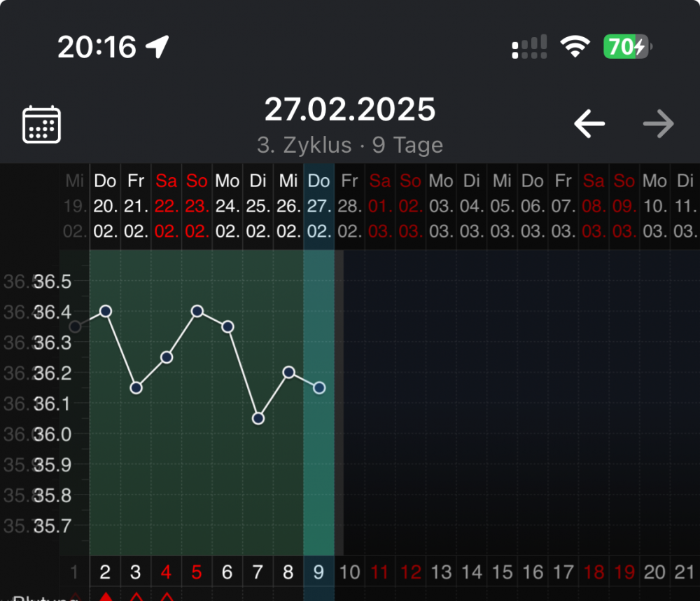This screenshot has width=700, height=601.
Task: Tap temperature point on cycle day 4
Action: coord(167,357)
